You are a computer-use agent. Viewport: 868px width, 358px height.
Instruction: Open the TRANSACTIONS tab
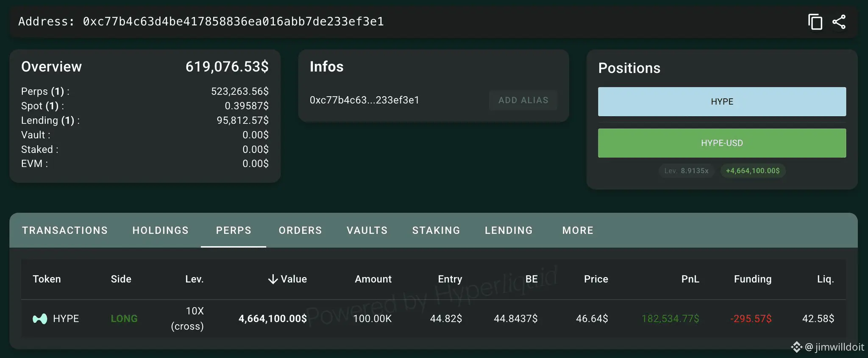click(65, 230)
